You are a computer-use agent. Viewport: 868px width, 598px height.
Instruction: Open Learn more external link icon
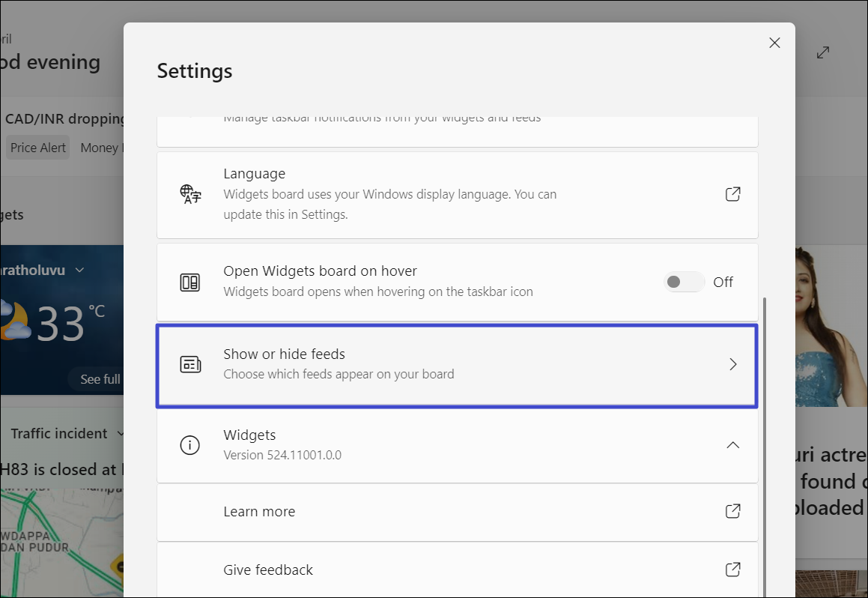coord(732,511)
